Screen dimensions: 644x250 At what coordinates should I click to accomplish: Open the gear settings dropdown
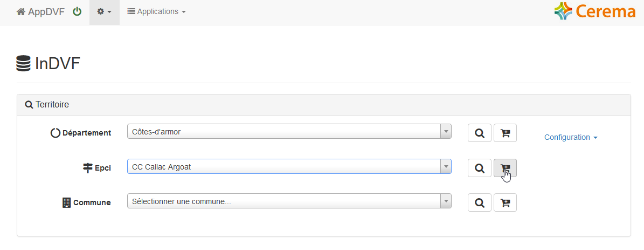coord(105,12)
